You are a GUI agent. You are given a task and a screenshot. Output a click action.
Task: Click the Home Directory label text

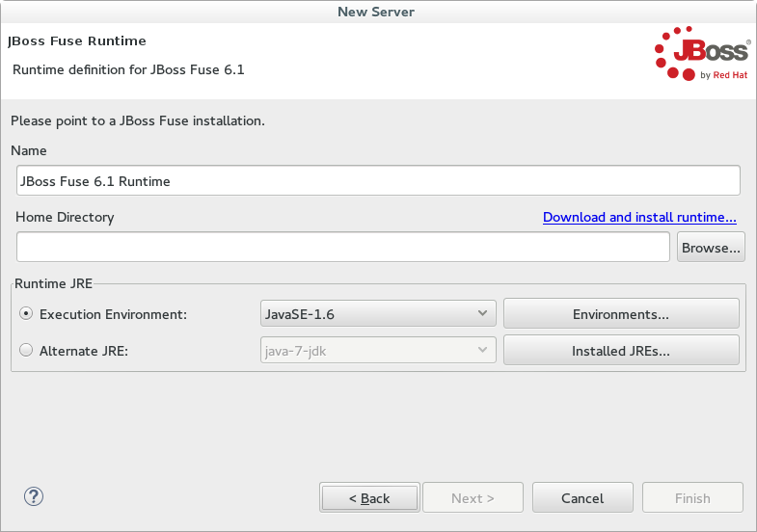coord(66,218)
